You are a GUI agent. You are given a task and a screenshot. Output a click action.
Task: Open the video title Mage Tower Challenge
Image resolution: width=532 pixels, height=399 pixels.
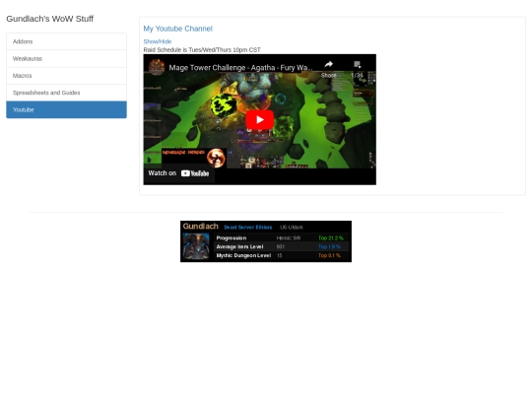240,68
